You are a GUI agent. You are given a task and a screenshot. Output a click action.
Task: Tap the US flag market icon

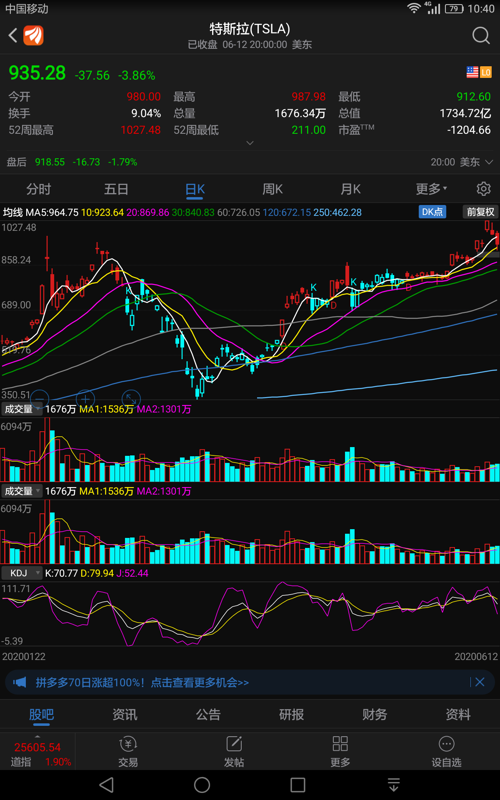pos(472,72)
